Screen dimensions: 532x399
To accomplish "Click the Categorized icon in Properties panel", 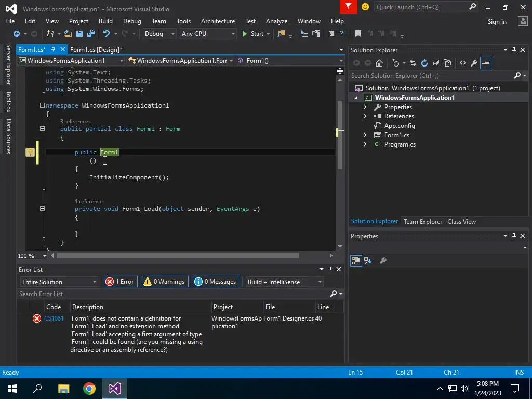I will pyautogui.click(x=355, y=261).
